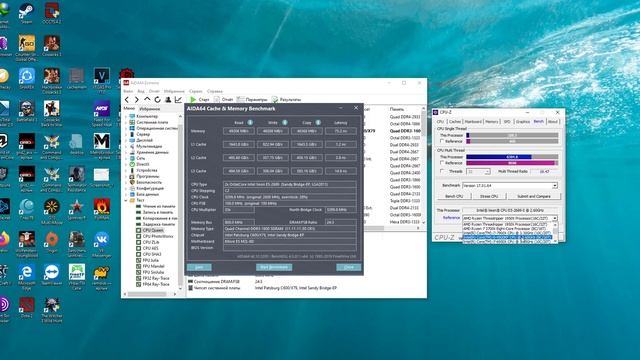640x360 pixels.
Task: Open the Microsoft Edge desktop icon
Action: pos(27,277)
